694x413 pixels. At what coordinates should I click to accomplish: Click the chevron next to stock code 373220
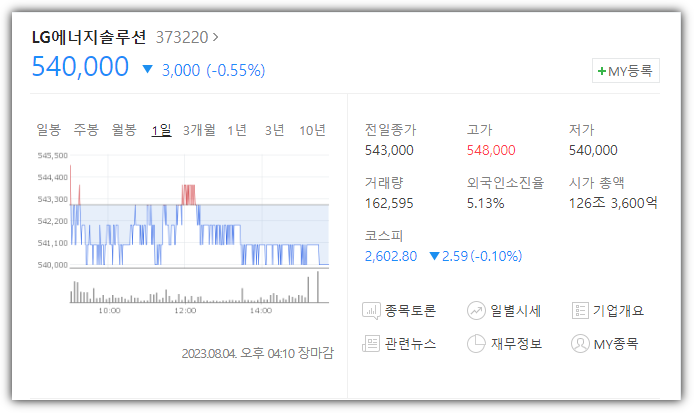click(x=216, y=37)
